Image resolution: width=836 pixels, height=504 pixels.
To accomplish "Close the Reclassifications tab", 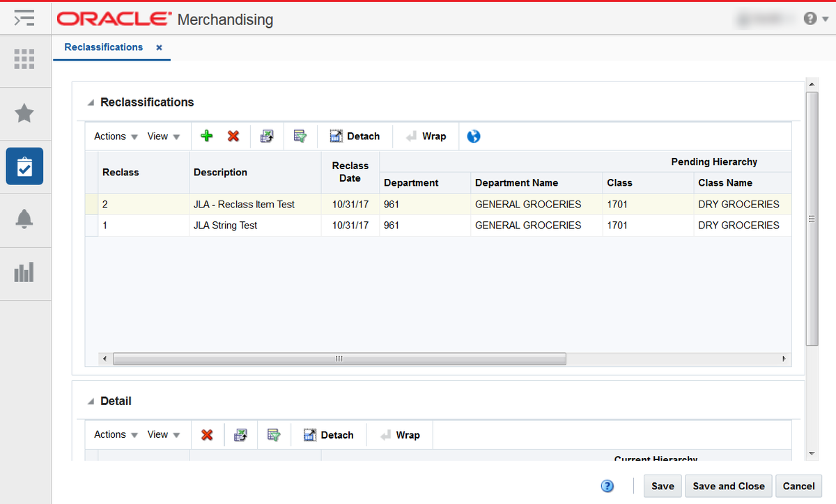I will pos(159,48).
